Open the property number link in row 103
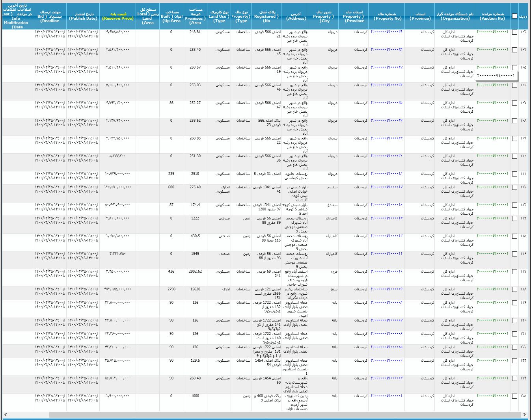Image resolution: width=531 pixels, height=420 pixels. coord(386,32)
